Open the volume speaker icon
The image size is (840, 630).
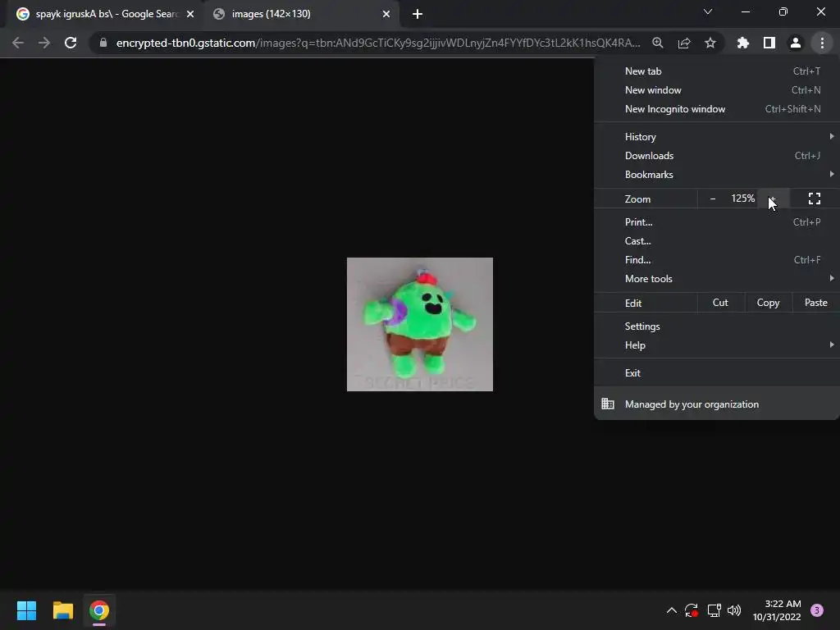734,610
